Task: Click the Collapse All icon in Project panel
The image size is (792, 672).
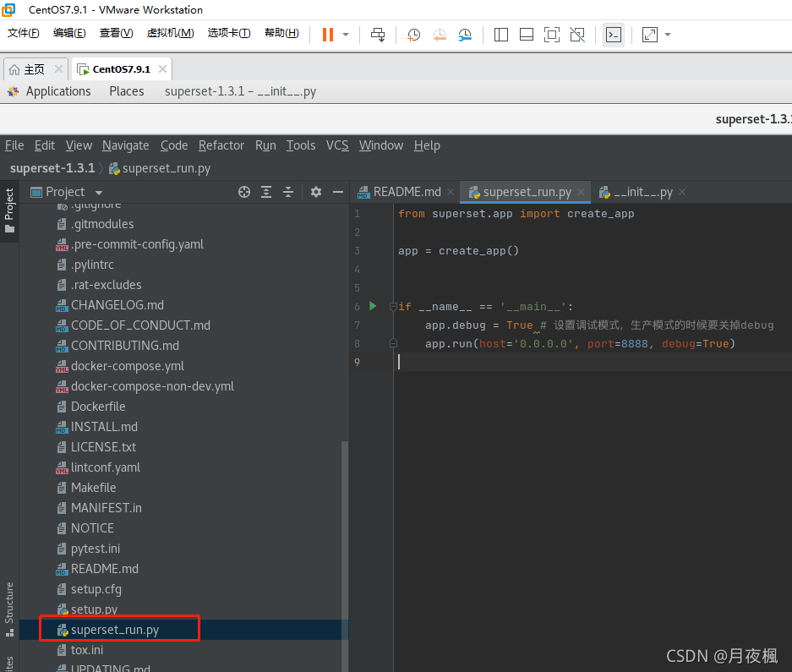Action: click(x=288, y=192)
